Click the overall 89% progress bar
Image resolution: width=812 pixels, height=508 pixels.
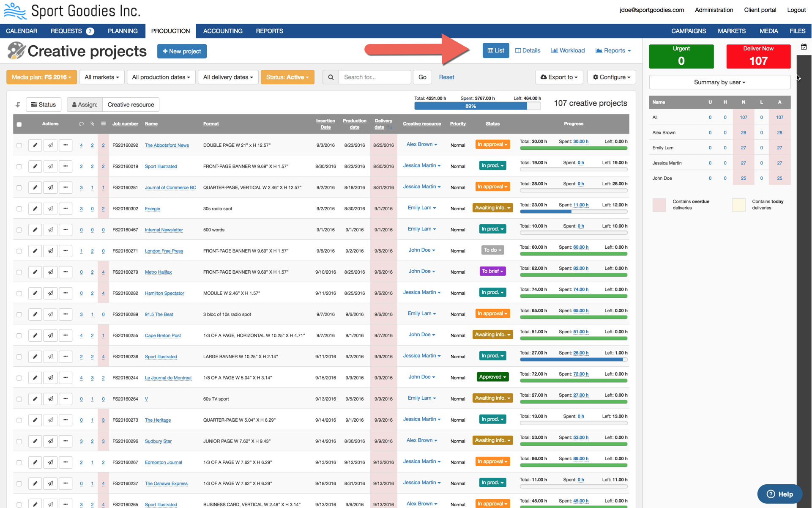(x=470, y=106)
